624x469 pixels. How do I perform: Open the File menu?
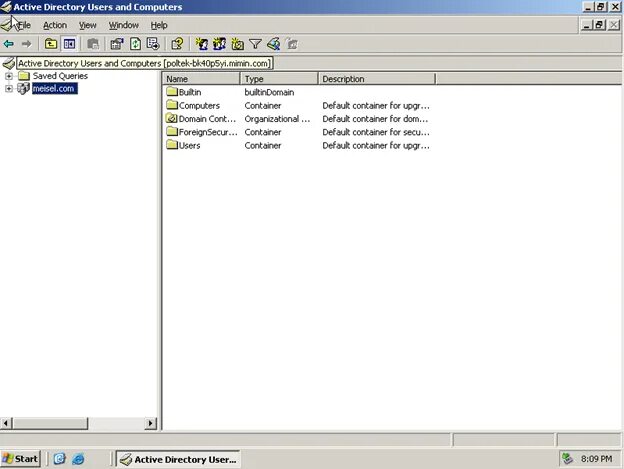pyautogui.click(x=24, y=25)
